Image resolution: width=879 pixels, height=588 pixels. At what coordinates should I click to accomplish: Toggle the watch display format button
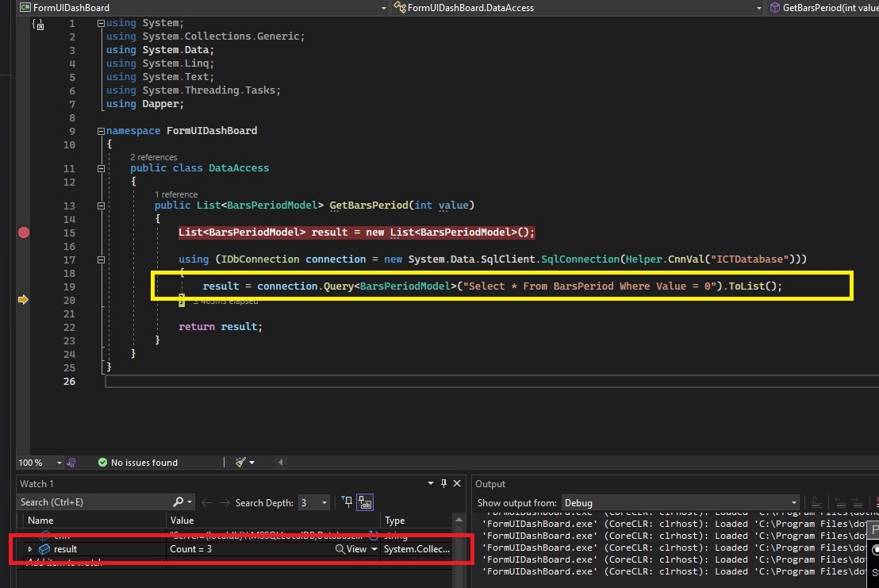pos(366,502)
